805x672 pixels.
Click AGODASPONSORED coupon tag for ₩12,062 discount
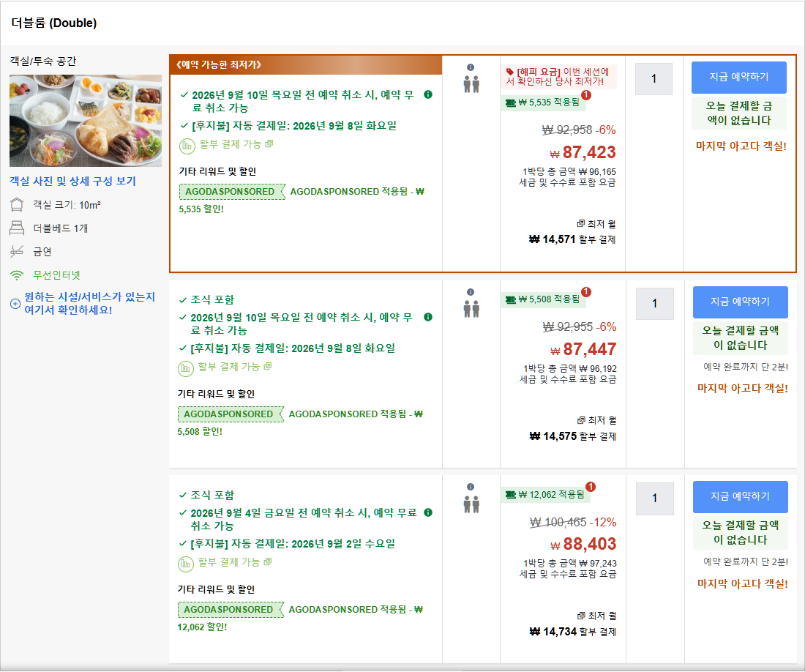tap(231, 609)
